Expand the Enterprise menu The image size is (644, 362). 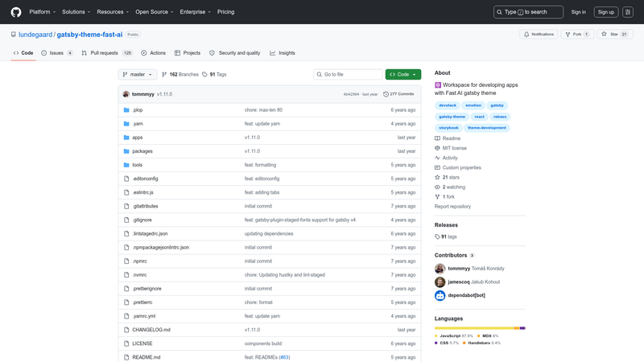coord(195,12)
